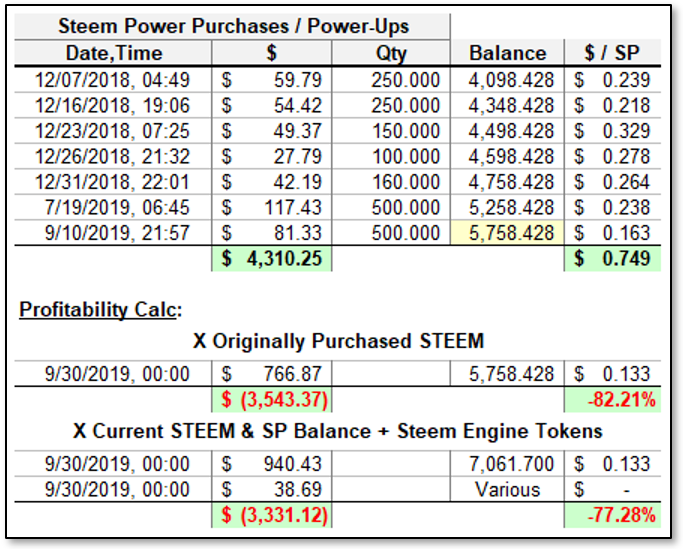Select the quantity cell 160.000
Image resolution: width=683 pixels, height=549 pixels.
point(391,182)
